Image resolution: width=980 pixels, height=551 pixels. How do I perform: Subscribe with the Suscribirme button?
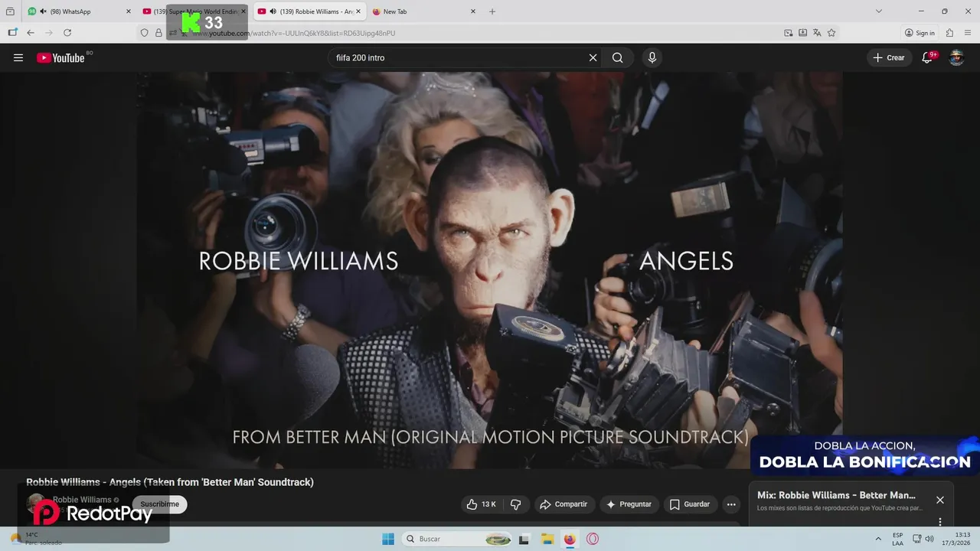[159, 504]
